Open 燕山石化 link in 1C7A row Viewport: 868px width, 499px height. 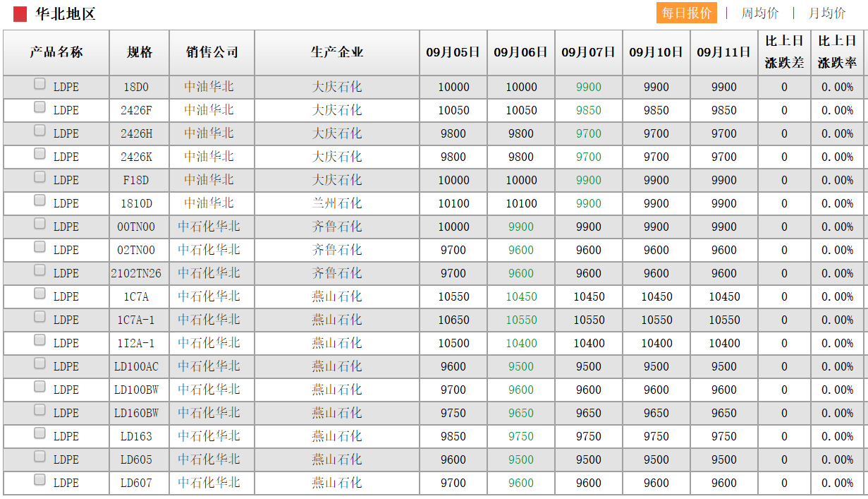(x=337, y=296)
